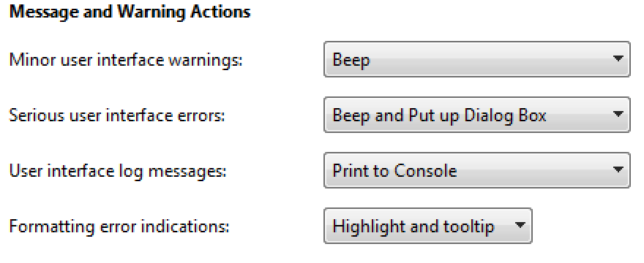Open the Formatting error indications dropdown
Viewport: 644px width, 263px height.
pyautogui.click(x=428, y=225)
